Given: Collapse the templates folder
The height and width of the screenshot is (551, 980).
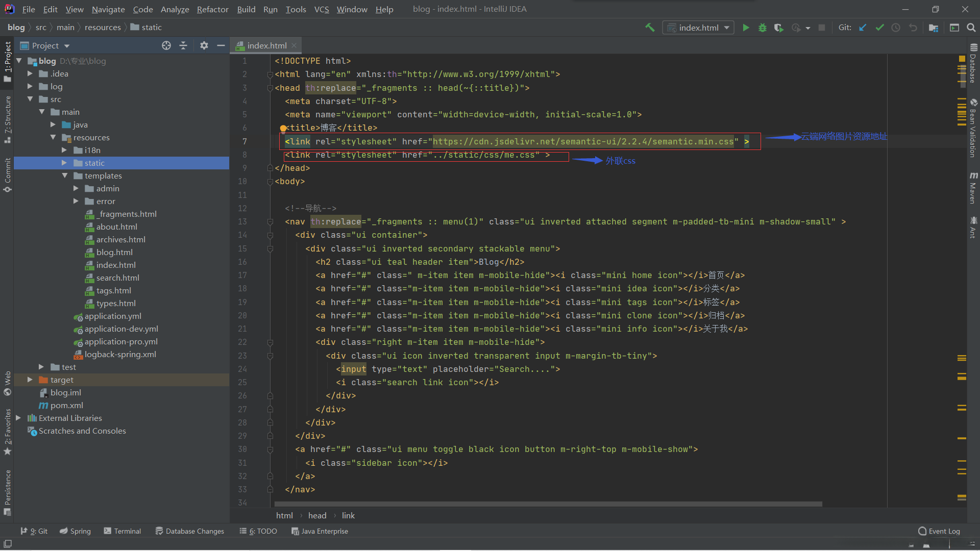Looking at the screenshot, I should [64, 176].
